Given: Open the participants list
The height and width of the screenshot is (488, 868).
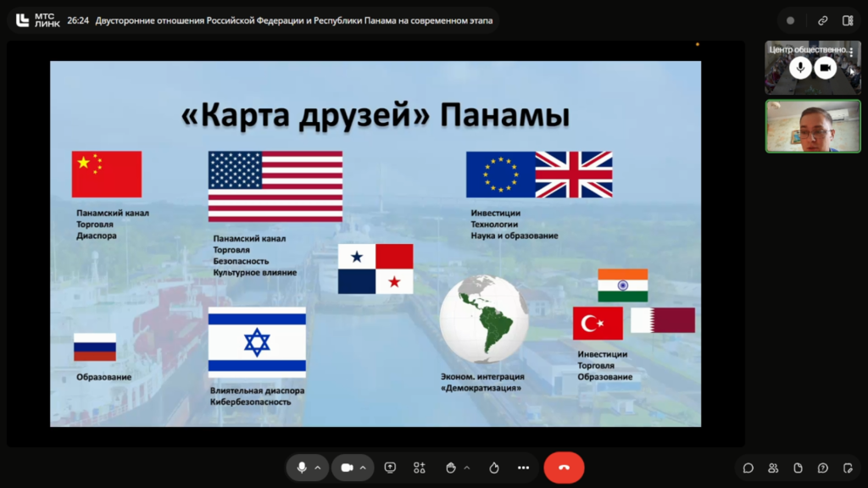Looking at the screenshot, I should [x=773, y=468].
